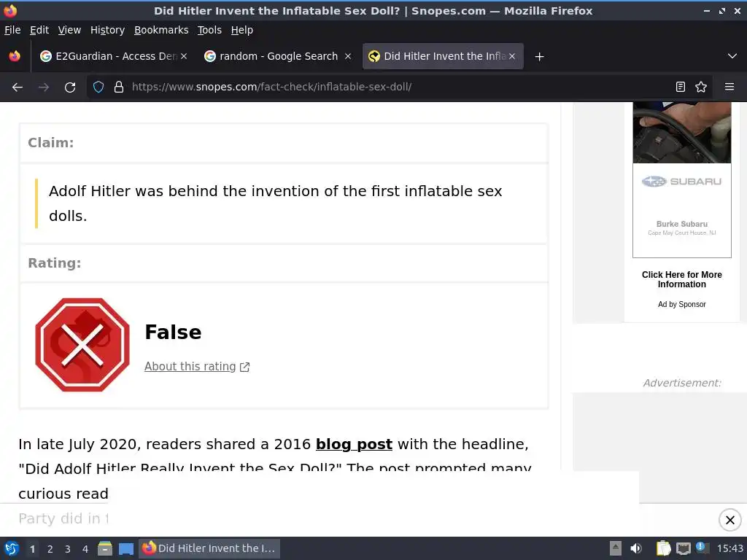
Task: Open the blog post hyperlink
Action: click(x=354, y=444)
